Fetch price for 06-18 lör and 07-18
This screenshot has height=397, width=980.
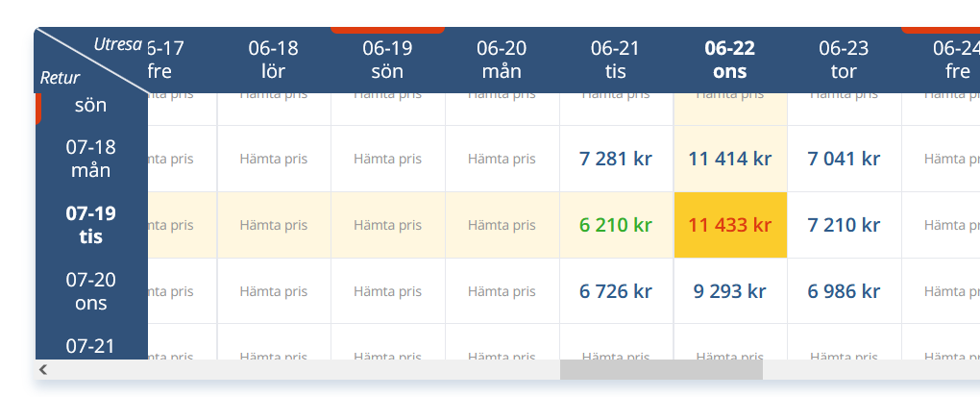click(274, 159)
